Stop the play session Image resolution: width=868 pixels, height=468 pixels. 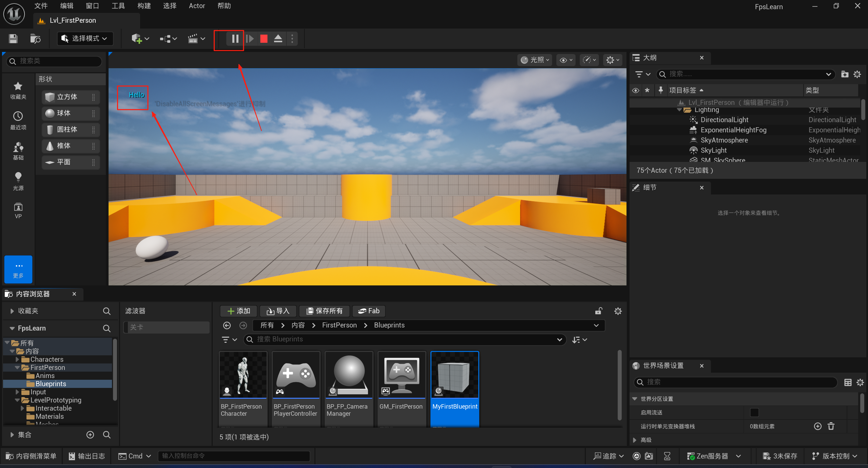[x=264, y=39]
